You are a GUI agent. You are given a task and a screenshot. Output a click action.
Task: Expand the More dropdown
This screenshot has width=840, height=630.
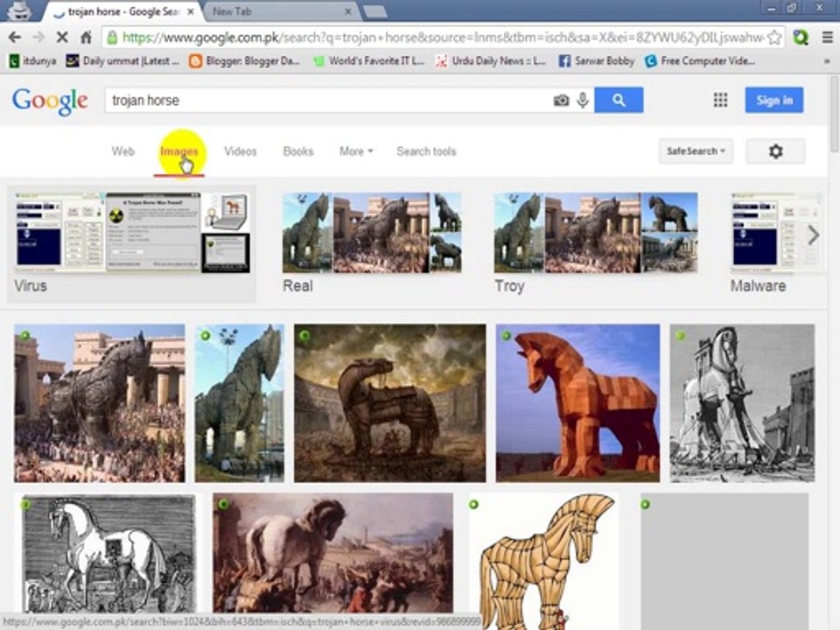[356, 151]
